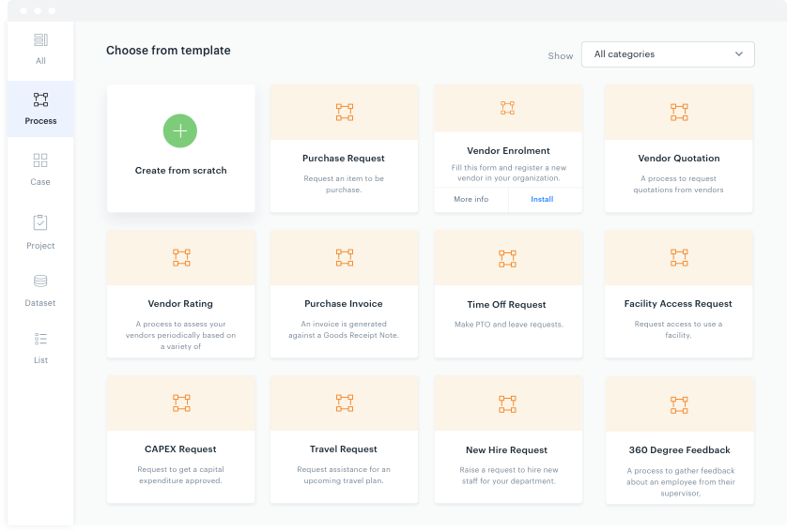Click the Vendor Quotation template flow icon
The height and width of the screenshot is (532, 787).
click(679, 113)
